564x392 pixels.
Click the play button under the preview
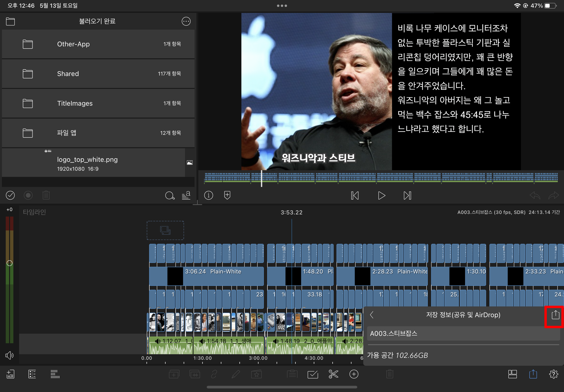tap(381, 196)
